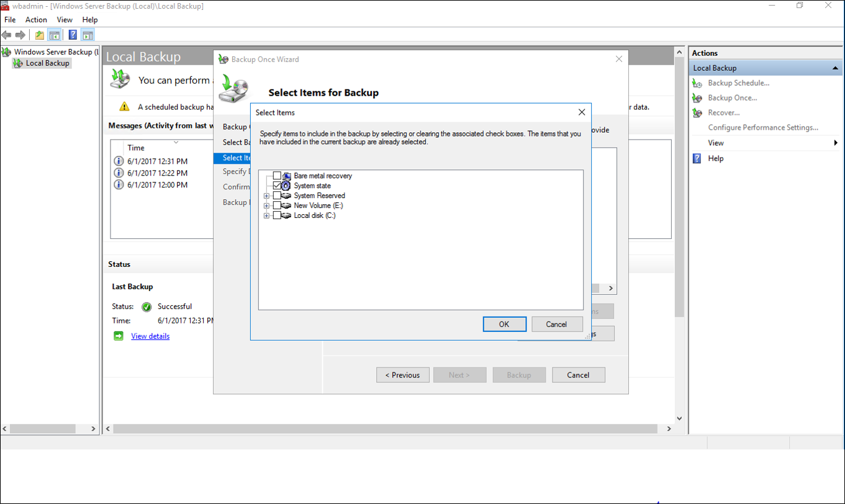Image resolution: width=845 pixels, height=504 pixels.
Task: Click info icon for 12:31 PM message
Action: pyautogui.click(x=119, y=161)
